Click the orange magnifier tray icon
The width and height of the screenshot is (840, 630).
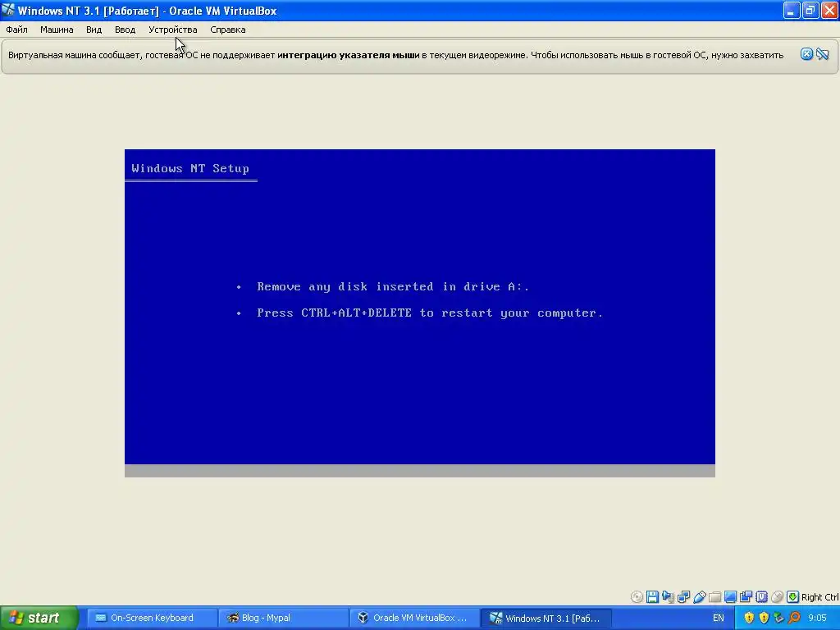pos(794,618)
